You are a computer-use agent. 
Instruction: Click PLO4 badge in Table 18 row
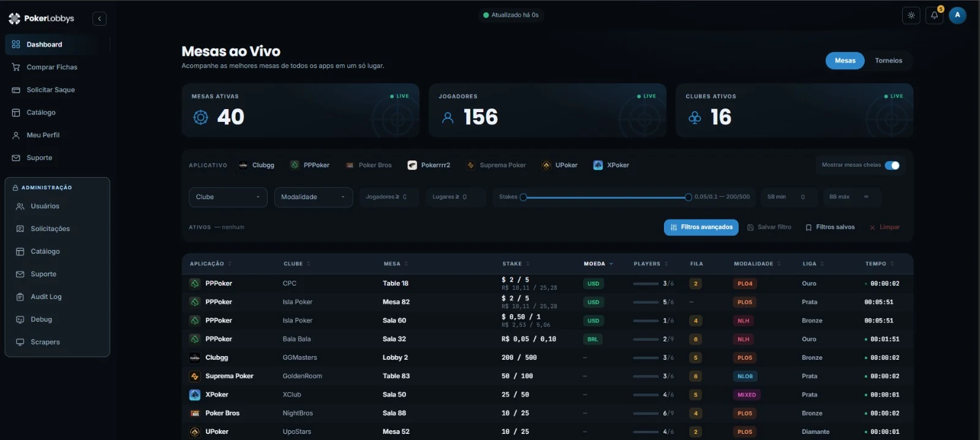point(745,284)
